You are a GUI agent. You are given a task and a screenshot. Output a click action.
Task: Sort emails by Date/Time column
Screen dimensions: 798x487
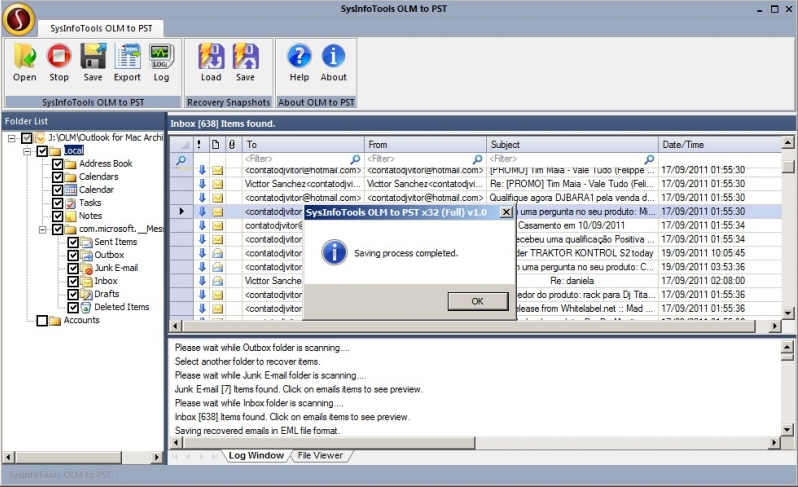coord(720,145)
